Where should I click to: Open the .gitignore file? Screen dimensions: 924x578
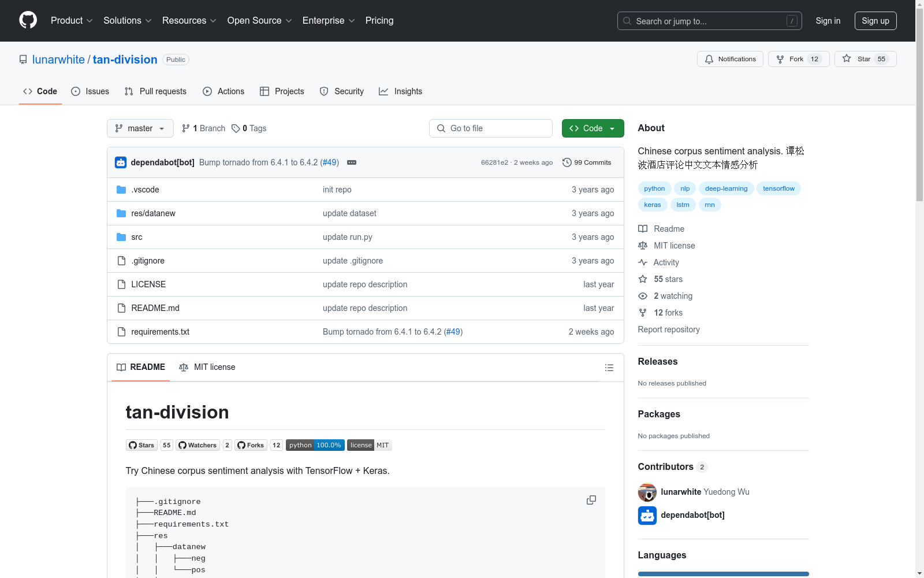pos(148,261)
